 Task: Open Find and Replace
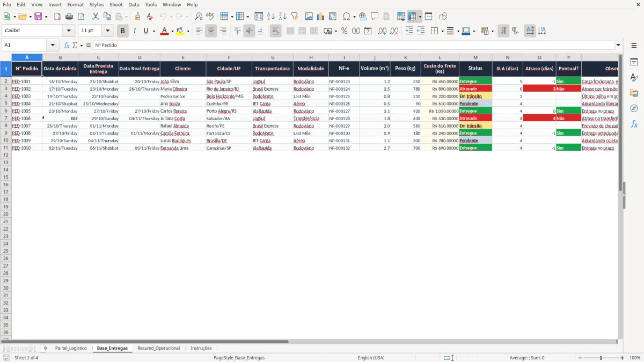199,17
